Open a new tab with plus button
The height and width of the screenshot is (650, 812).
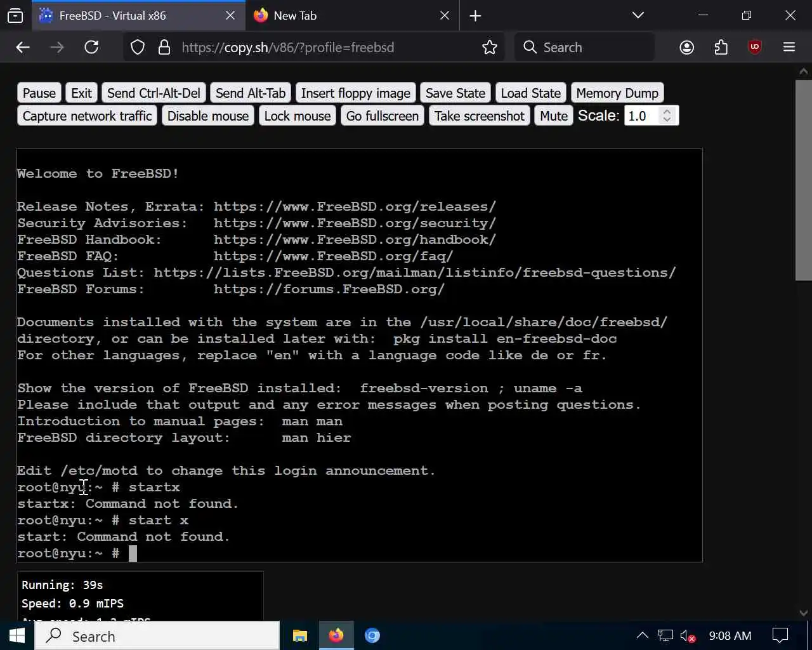coord(475,16)
